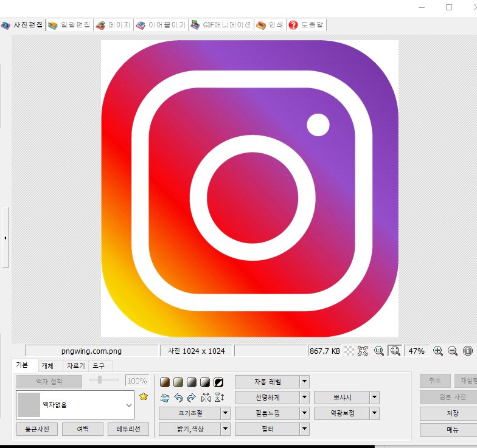Apply the olive antique tone effect icon
This screenshot has height=448, width=477.
[178, 382]
